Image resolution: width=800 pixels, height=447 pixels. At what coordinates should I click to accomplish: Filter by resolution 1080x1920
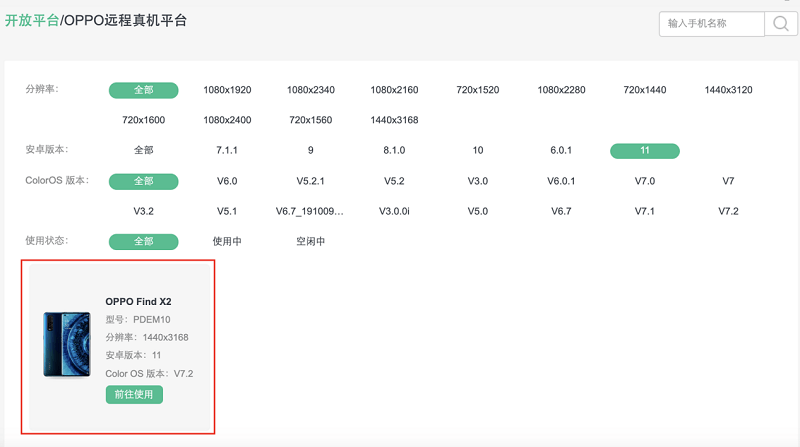click(227, 90)
